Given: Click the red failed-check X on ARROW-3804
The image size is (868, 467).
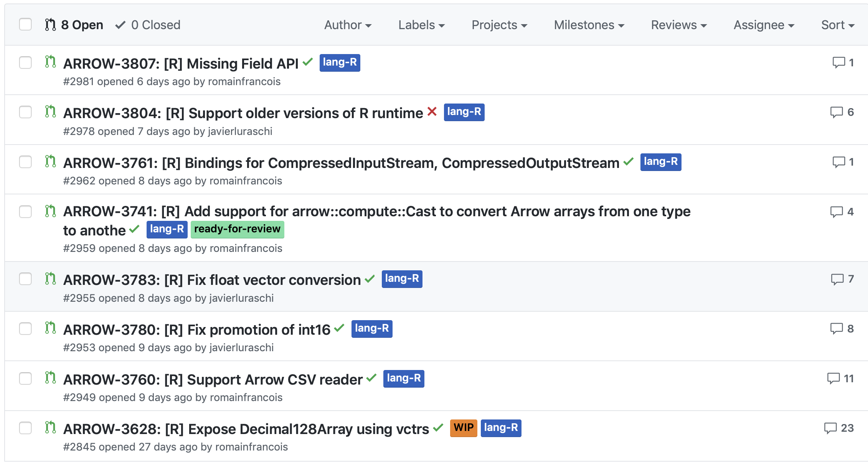Looking at the screenshot, I should pyautogui.click(x=432, y=112).
